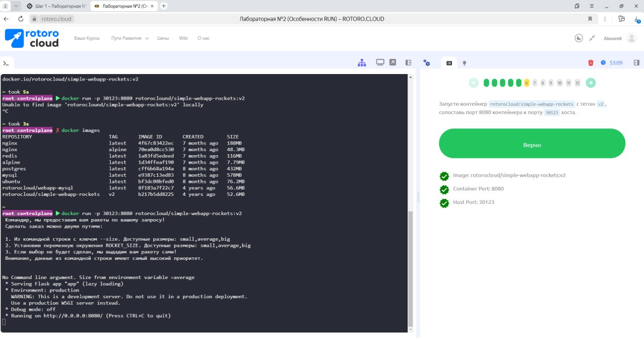Click the Container Port check mark icon
This screenshot has height=346, width=644.
444,189
